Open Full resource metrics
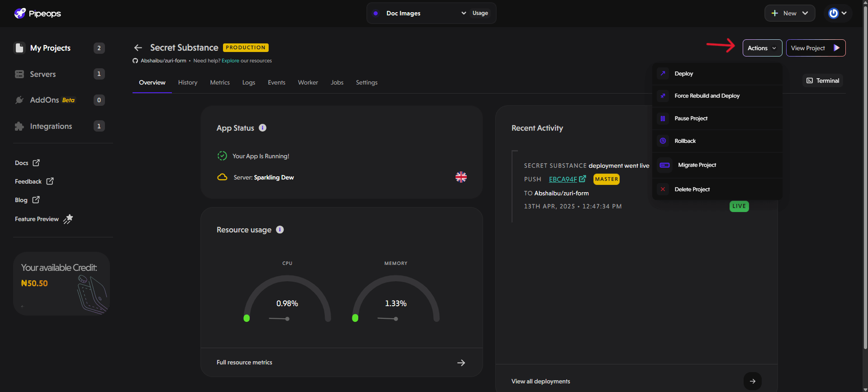 click(342, 363)
